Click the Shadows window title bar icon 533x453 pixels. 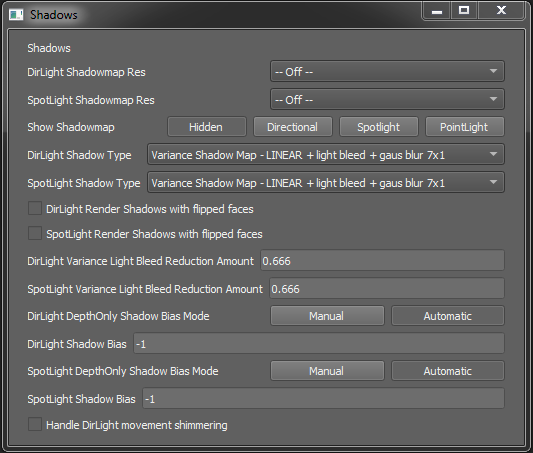tap(16, 15)
